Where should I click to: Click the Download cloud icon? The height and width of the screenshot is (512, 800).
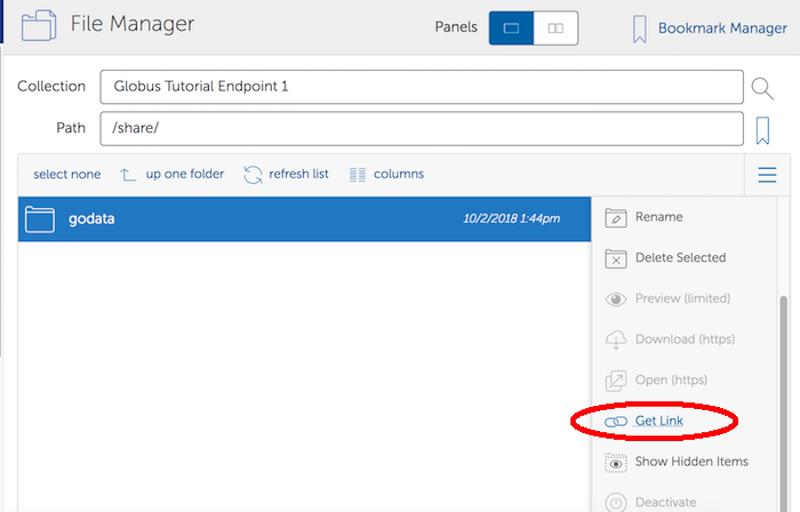[616, 340]
